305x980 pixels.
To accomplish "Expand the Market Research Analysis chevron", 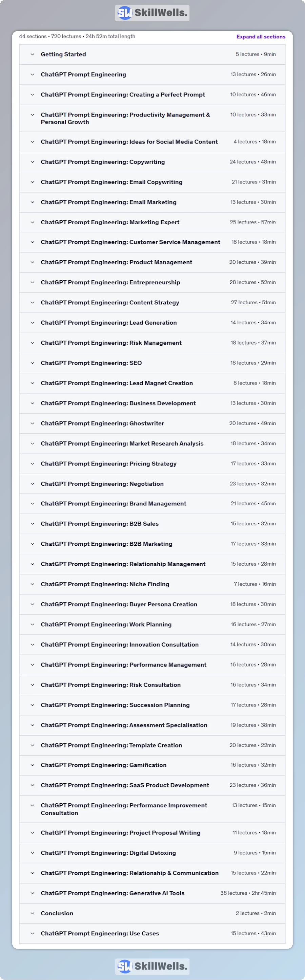I will click(33, 444).
